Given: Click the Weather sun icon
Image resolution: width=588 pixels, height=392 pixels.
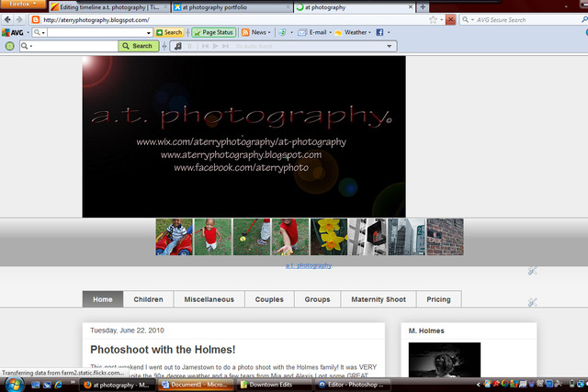Looking at the screenshot, I should [338, 33].
